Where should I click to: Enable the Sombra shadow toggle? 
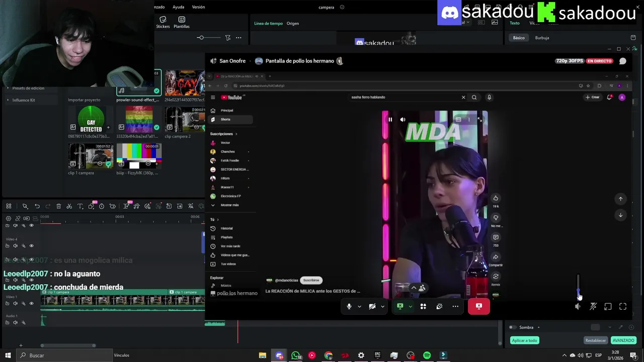(512, 327)
